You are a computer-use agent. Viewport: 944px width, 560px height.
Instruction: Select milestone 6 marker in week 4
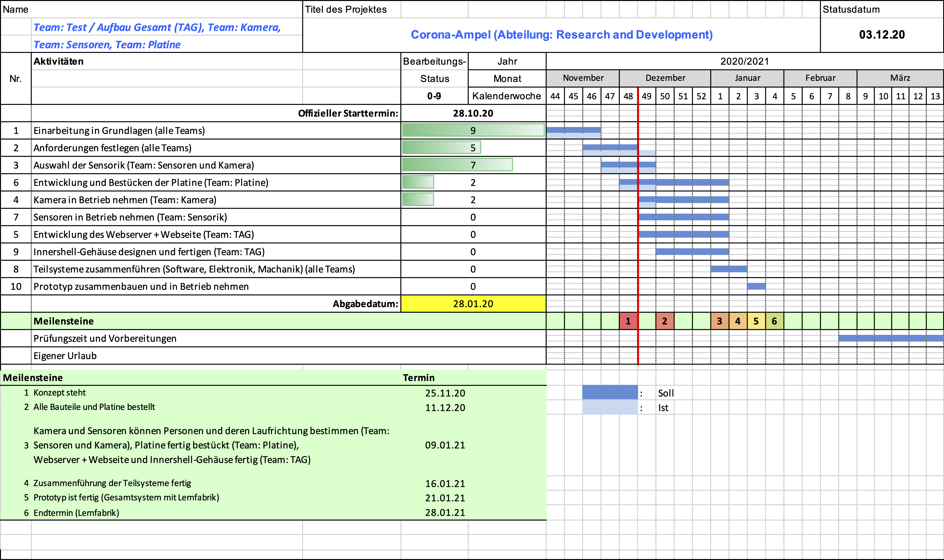click(774, 321)
